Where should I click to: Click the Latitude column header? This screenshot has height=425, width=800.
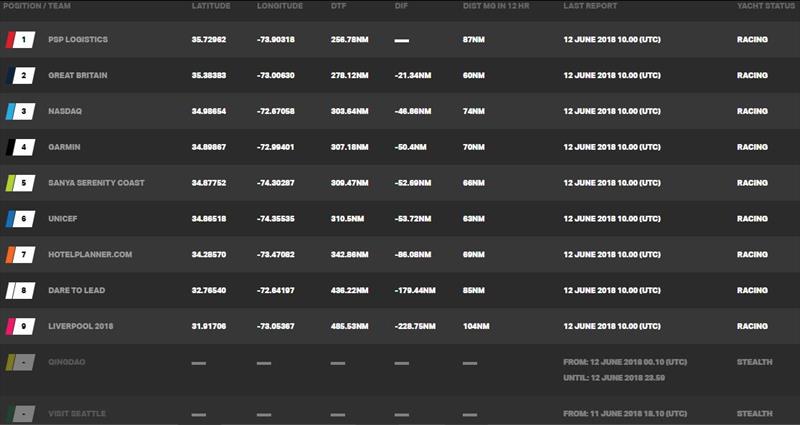(211, 6)
